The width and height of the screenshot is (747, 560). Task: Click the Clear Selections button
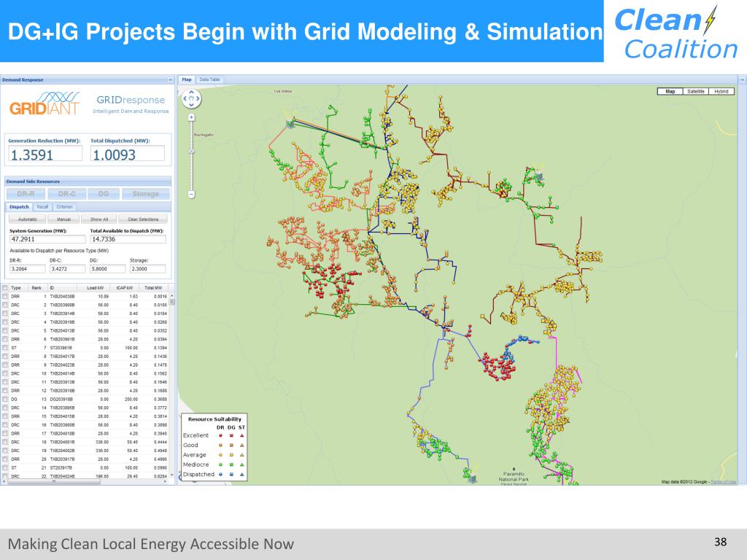point(143,219)
